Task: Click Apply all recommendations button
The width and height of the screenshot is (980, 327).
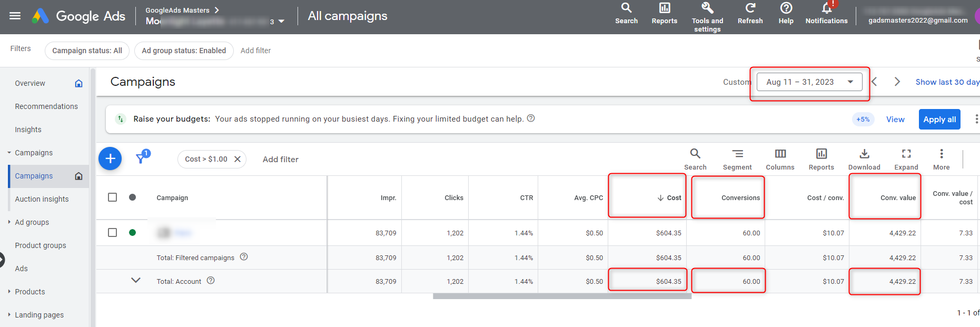Action: [x=939, y=119]
